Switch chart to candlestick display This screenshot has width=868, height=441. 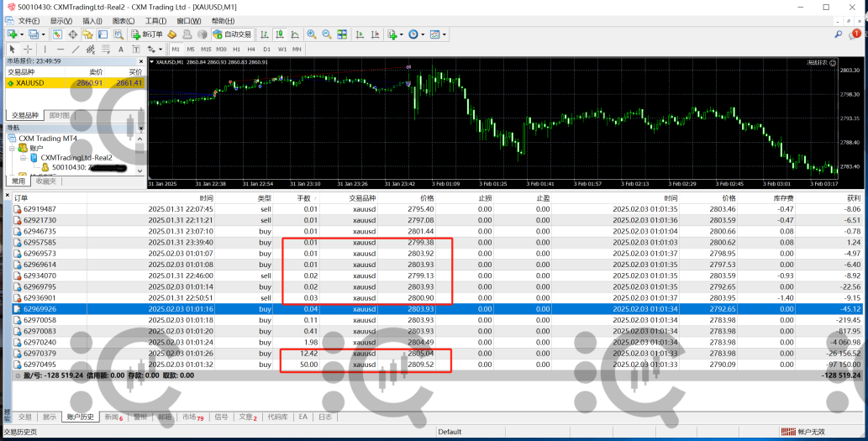pos(279,34)
